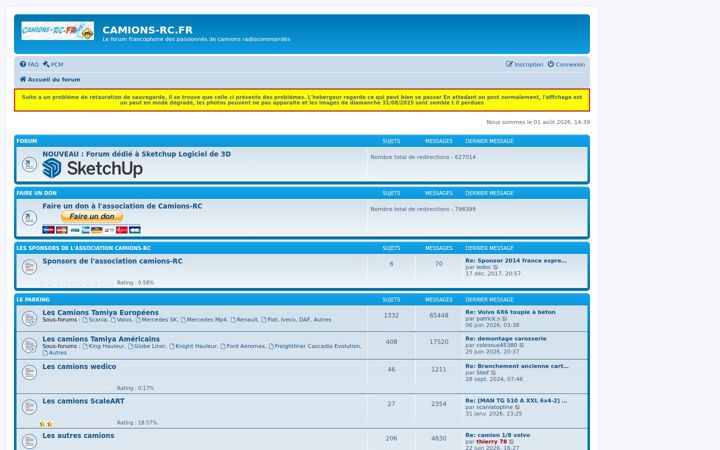Click the redirect icon beside Faire un don
The height and width of the screenshot is (450, 720).
click(29, 218)
